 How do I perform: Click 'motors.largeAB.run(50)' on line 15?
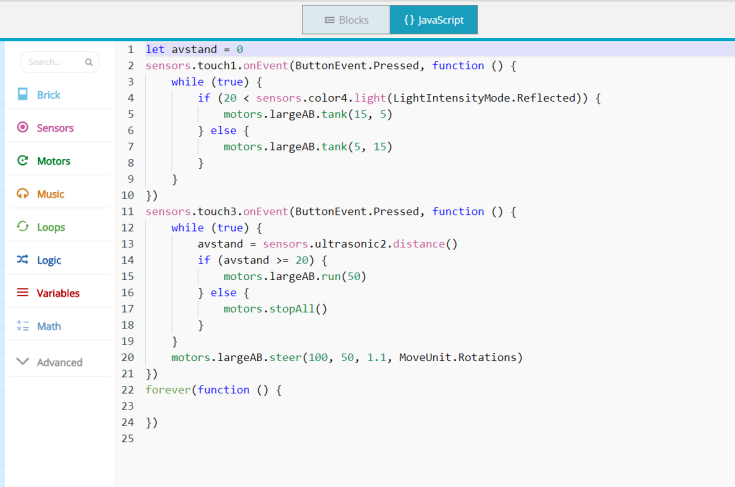pyautogui.click(x=295, y=276)
